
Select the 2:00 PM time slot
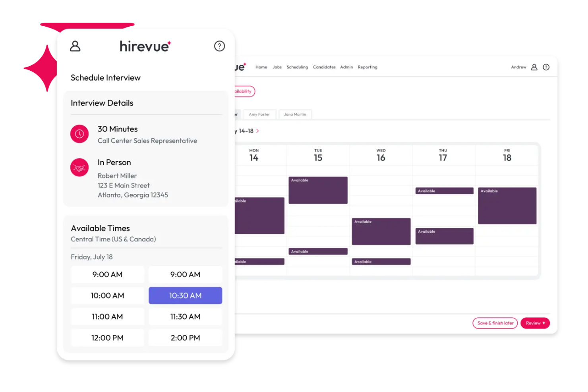(x=185, y=338)
